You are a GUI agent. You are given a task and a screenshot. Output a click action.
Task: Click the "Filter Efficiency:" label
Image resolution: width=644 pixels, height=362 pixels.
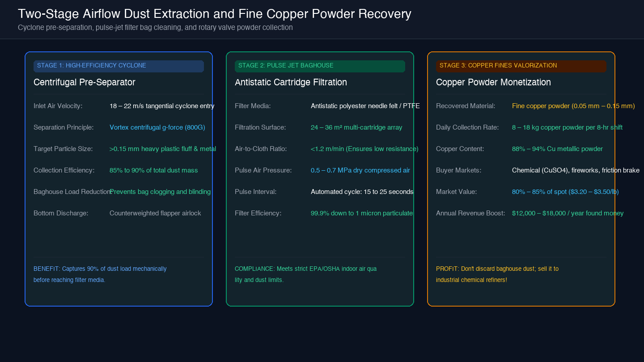click(258, 213)
